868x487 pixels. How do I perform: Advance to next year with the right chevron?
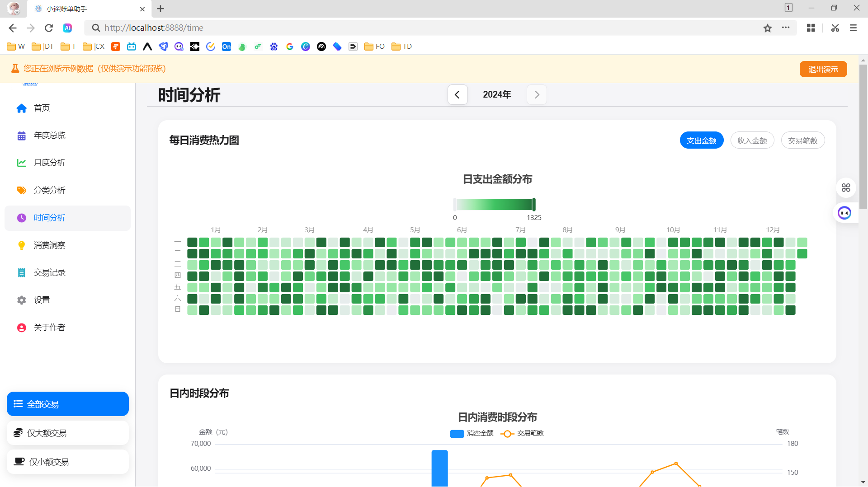537,94
